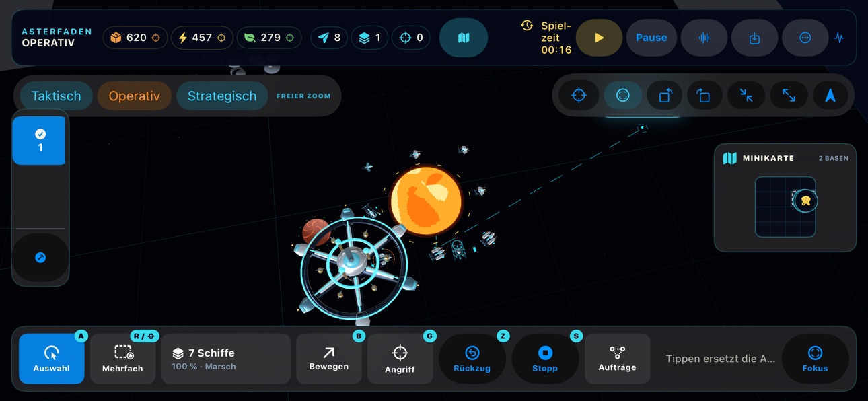Reset camera north with arrow icon
This screenshot has width=868, height=401.
point(830,96)
